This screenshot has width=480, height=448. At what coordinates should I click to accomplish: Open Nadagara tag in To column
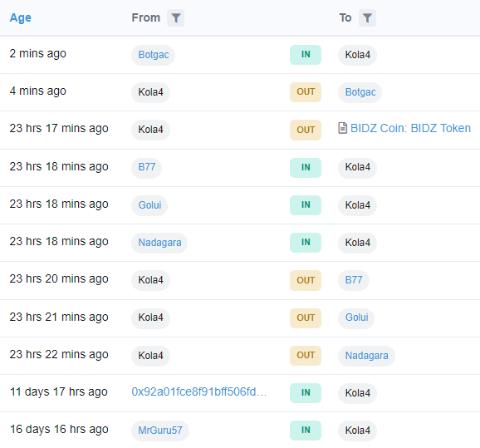366,356
